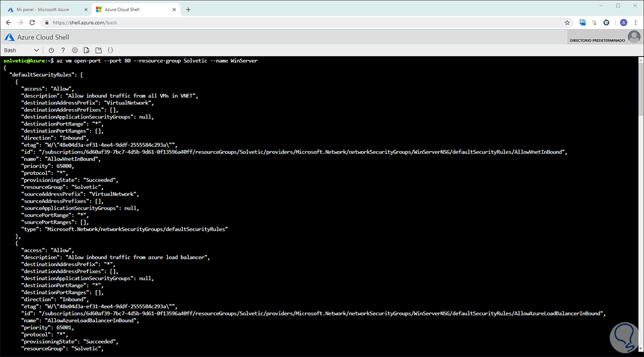Open the Cloud Shell help question mark
644x357 pixels.
click(x=63, y=50)
